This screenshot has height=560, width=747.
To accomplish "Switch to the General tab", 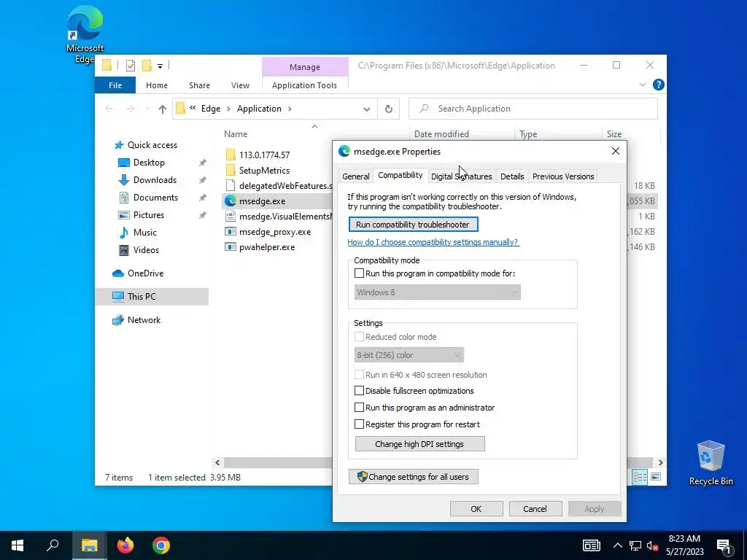I will 356,176.
